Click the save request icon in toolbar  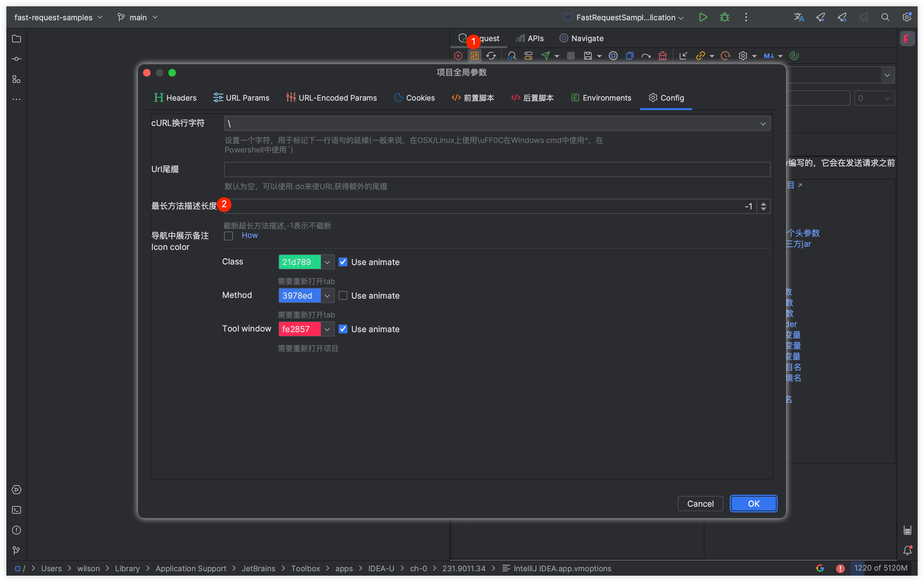pyautogui.click(x=588, y=56)
